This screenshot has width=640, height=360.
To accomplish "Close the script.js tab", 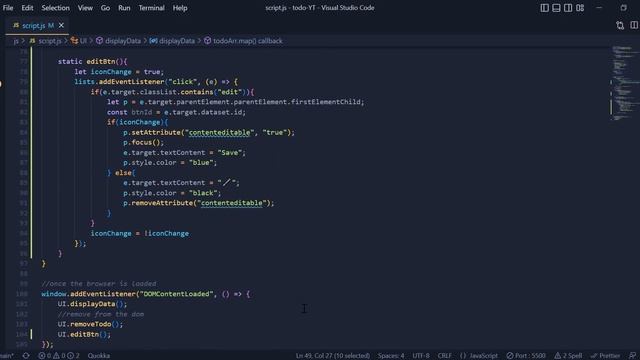I will (x=61, y=25).
